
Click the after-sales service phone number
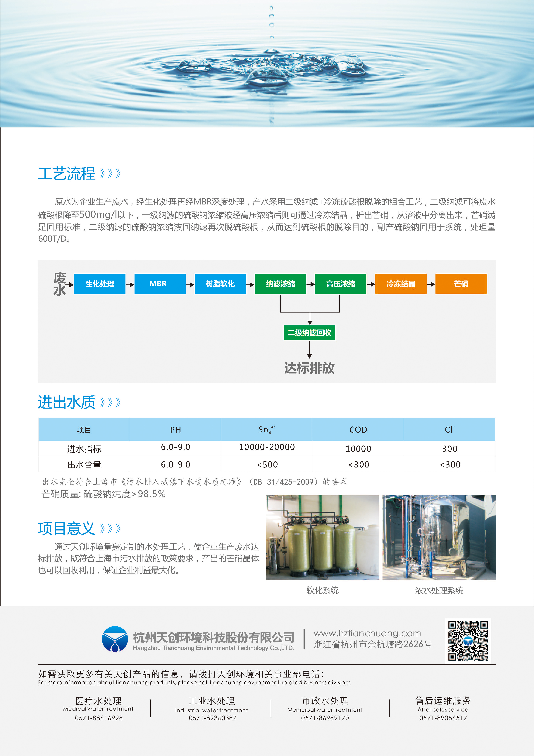443,718
